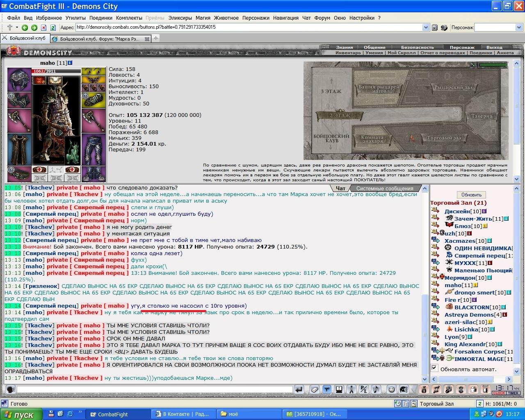Switch to Системные сообщения chat tab
Screen dimensions: 525x420
(385, 189)
